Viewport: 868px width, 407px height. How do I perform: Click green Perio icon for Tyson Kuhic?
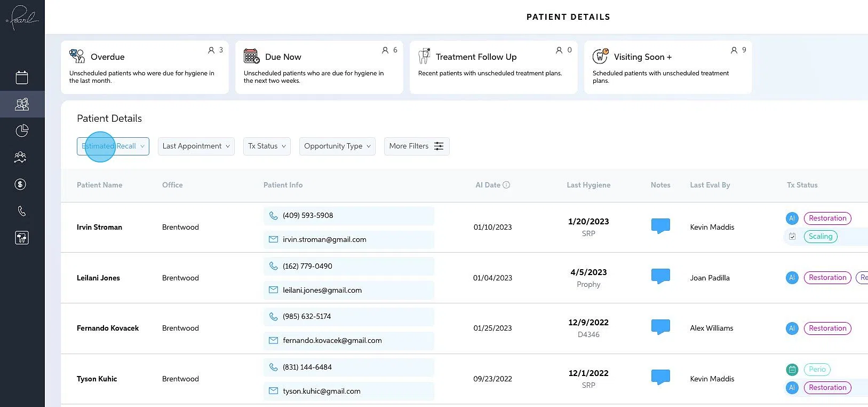(x=792, y=370)
